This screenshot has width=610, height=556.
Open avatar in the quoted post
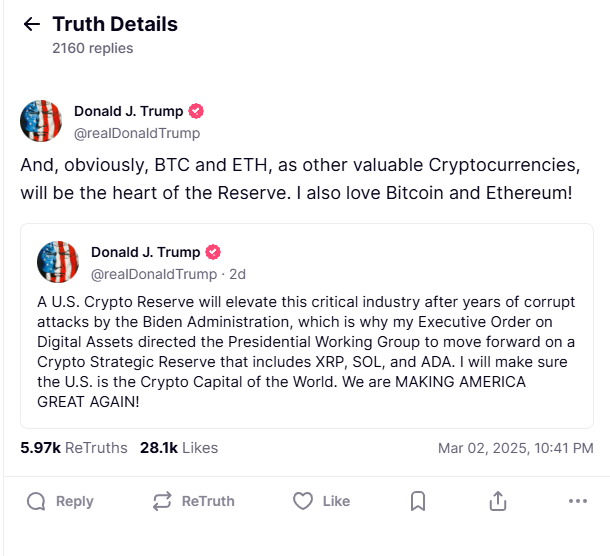(x=58, y=262)
